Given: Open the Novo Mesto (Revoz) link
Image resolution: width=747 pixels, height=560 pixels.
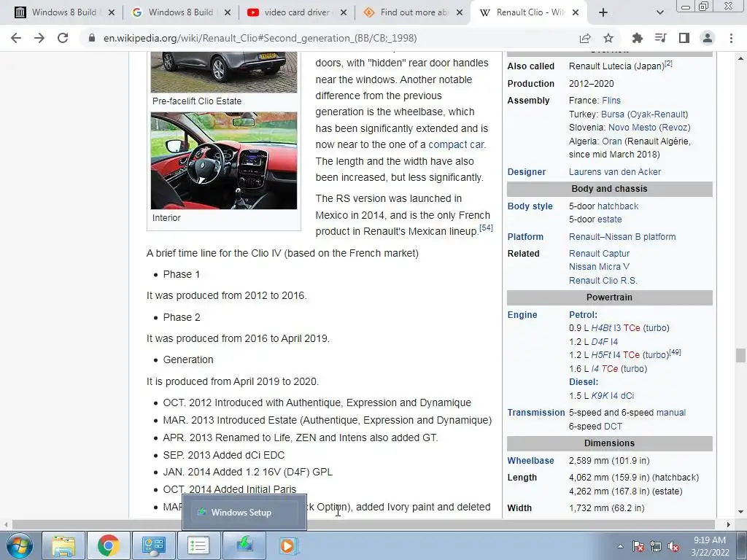Looking at the screenshot, I should click(649, 128).
